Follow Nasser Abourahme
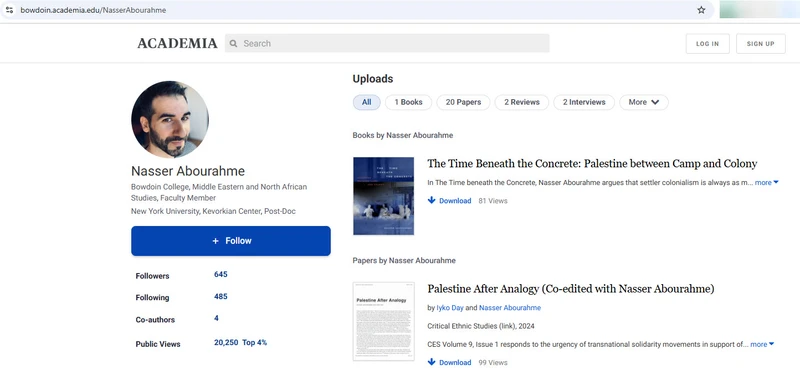The width and height of the screenshot is (800, 370). coord(231,241)
